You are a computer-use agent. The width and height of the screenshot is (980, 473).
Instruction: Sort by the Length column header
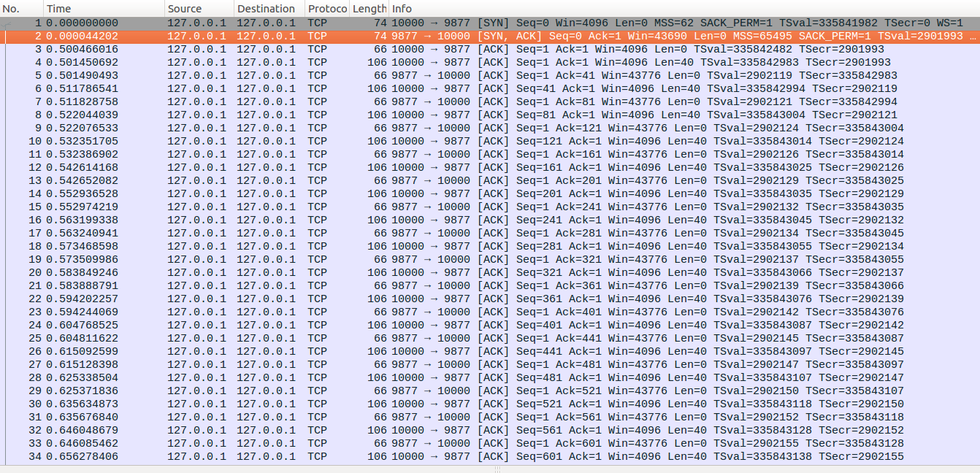click(x=369, y=9)
